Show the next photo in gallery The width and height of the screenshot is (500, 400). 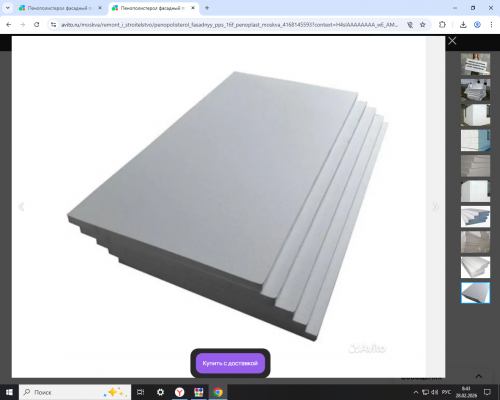pos(435,207)
